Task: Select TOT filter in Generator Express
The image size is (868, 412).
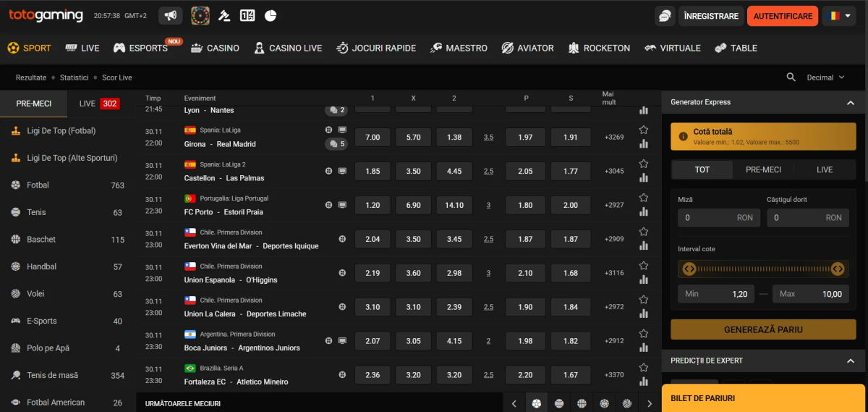Action: [702, 169]
